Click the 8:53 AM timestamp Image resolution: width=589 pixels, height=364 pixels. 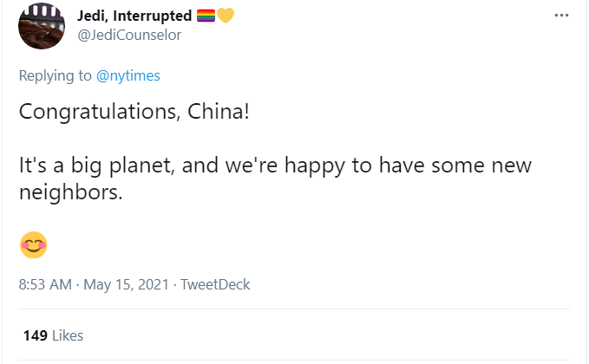click(45, 284)
